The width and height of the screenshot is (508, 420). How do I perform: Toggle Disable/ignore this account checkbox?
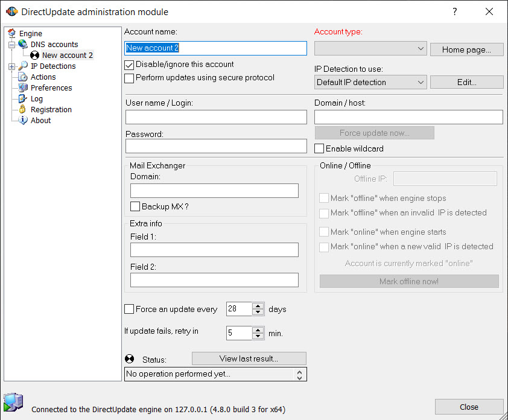(x=129, y=65)
